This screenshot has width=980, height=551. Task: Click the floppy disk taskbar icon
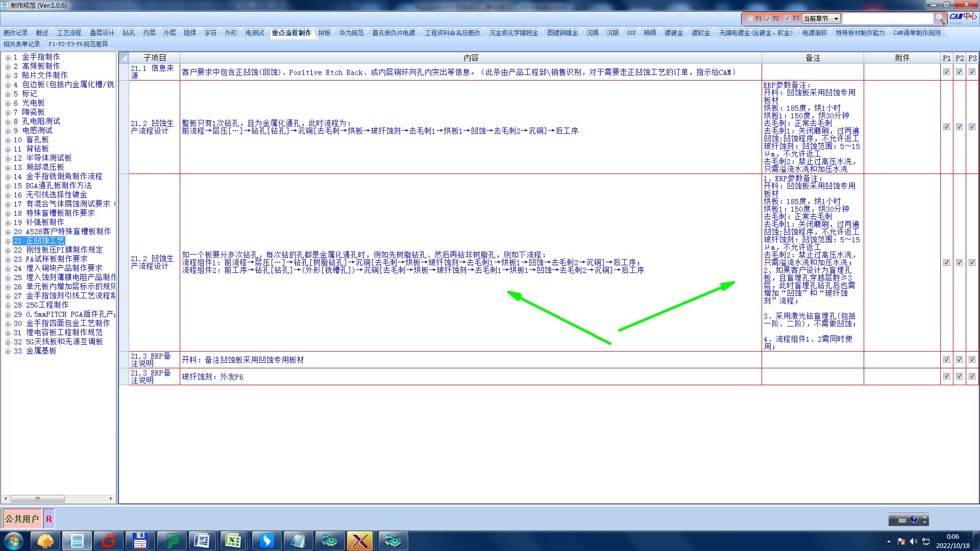click(x=140, y=541)
